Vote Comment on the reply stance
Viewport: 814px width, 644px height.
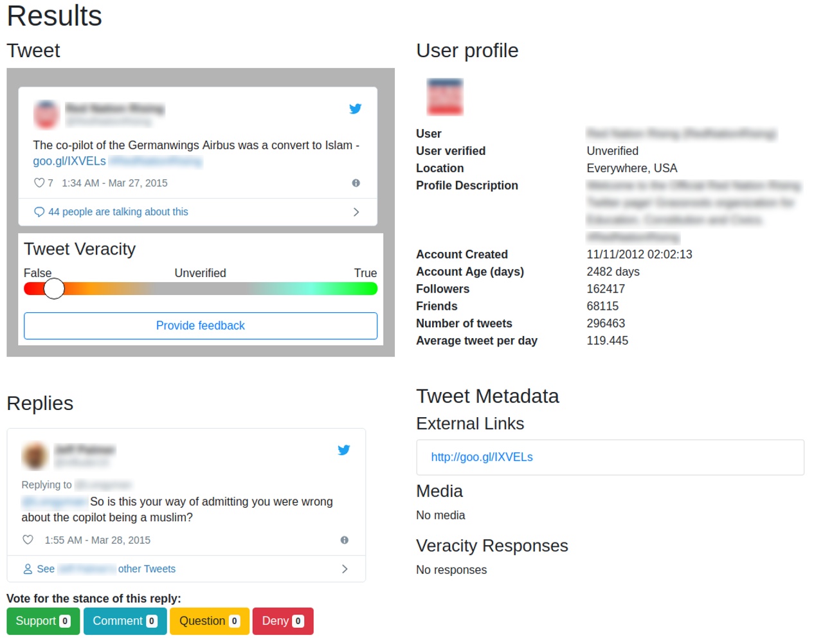[x=125, y=621]
